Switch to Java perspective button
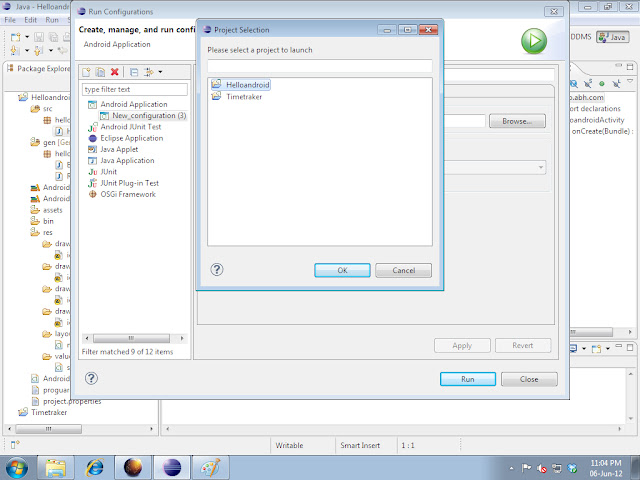This screenshot has width=640, height=480. [613, 37]
